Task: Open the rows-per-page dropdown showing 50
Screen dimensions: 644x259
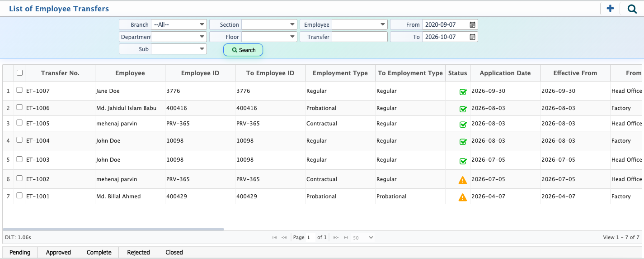Action: [x=363, y=237]
